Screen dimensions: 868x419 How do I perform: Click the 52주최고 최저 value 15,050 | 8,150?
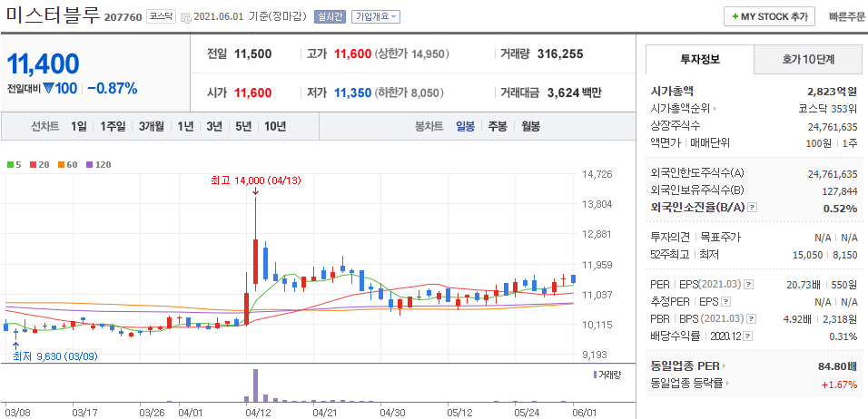[x=824, y=254]
